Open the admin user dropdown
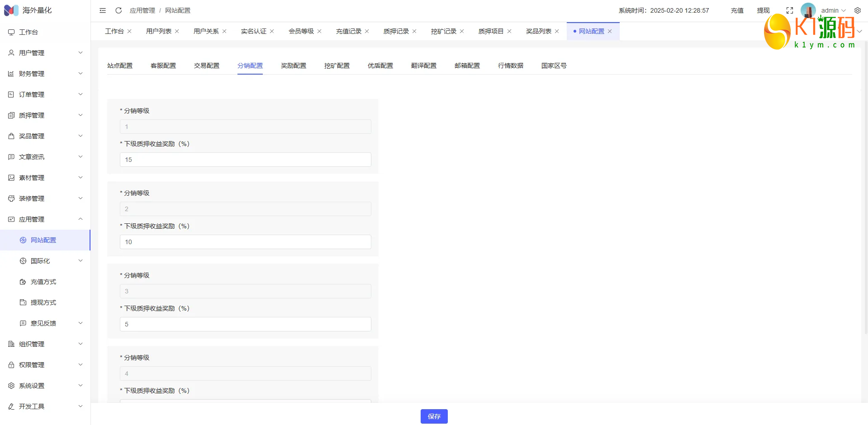Image resolution: width=868 pixels, height=425 pixels. point(833,10)
